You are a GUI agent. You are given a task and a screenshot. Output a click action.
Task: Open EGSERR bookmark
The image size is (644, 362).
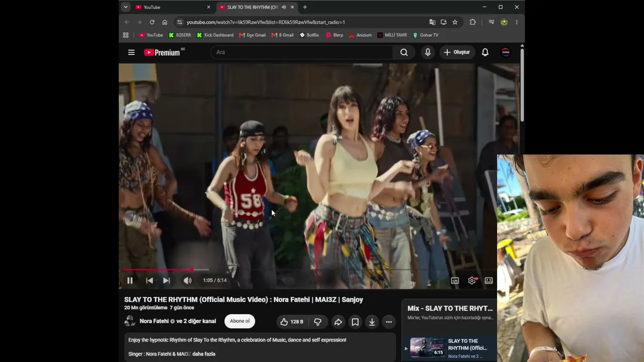pos(180,35)
